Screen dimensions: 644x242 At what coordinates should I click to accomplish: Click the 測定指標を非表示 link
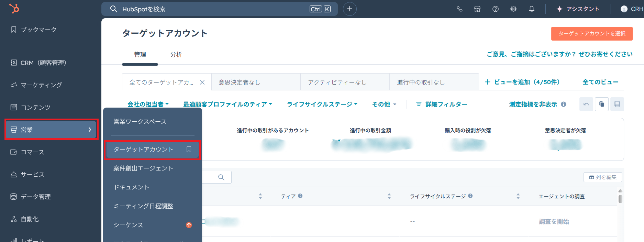533,104
